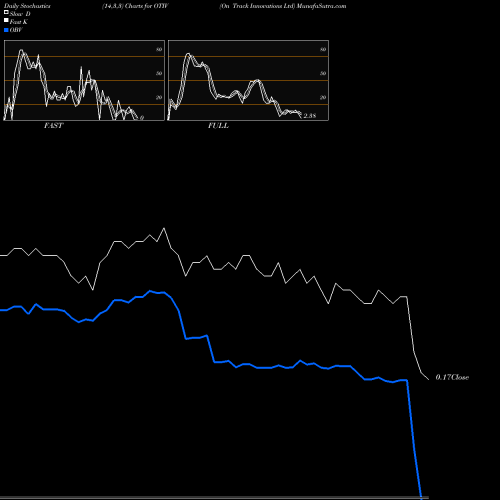Click the '2.38' value in the FULL chart
Screen dimensions: 500x500
[310, 116]
